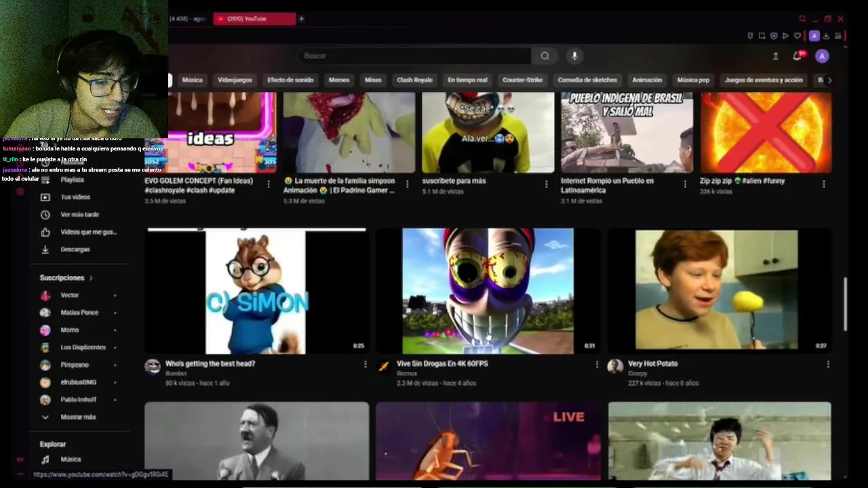Select the Comedia de sketches chip

coord(587,80)
